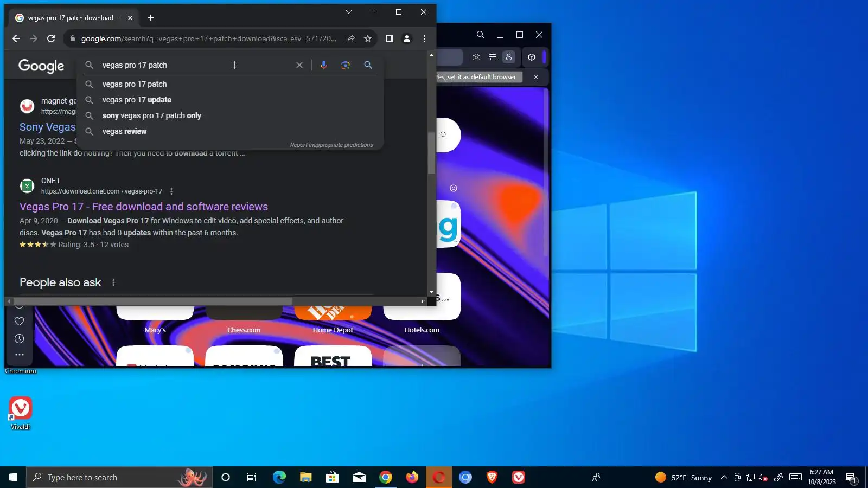Click the horizontal scrollbar in Chrome

[153, 301]
